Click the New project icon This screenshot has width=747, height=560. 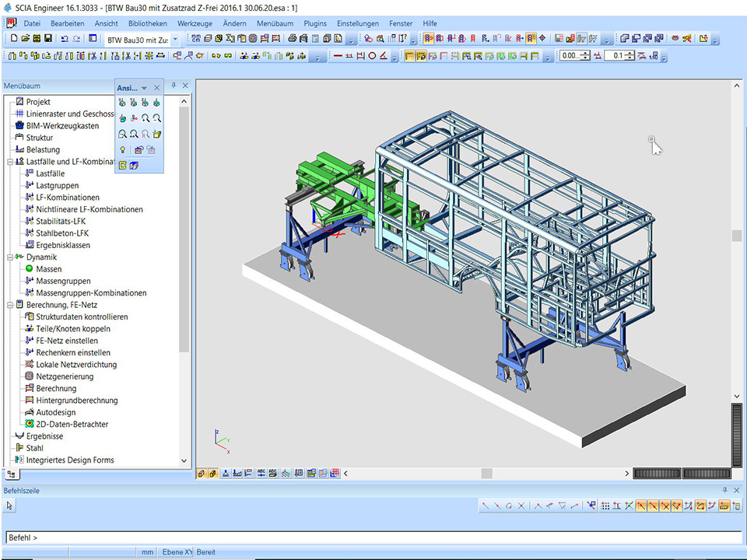point(14,39)
